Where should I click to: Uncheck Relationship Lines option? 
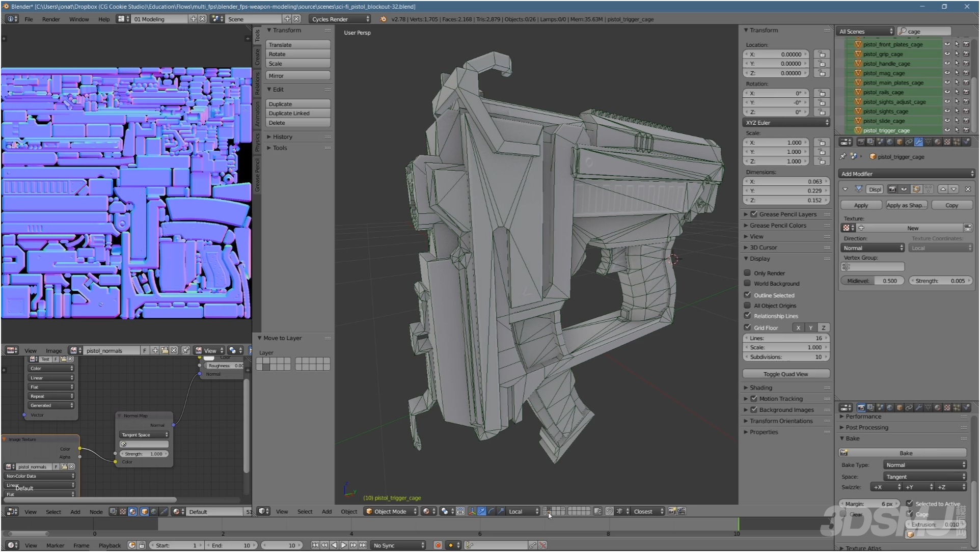coord(747,316)
